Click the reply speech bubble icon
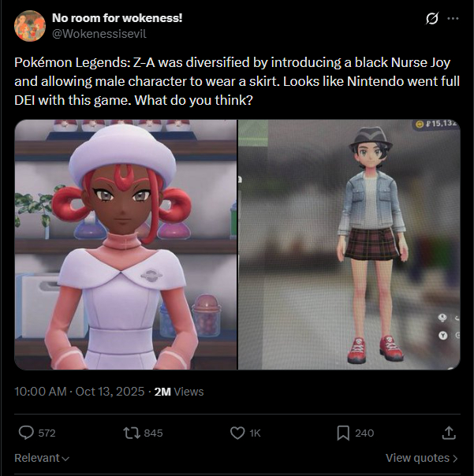 click(x=27, y=433)
